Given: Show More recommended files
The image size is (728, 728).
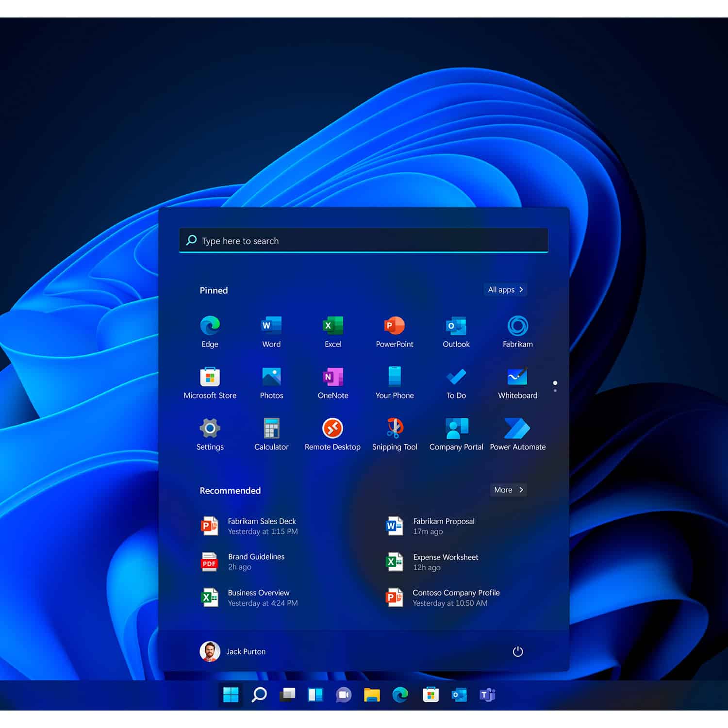Looking at the screenshot, I should click(508, 490).
